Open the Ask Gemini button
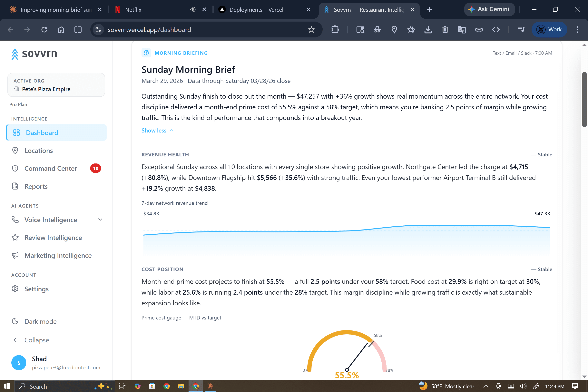The width and height of the screenshot is (588, 392). [x=489, y=9]
